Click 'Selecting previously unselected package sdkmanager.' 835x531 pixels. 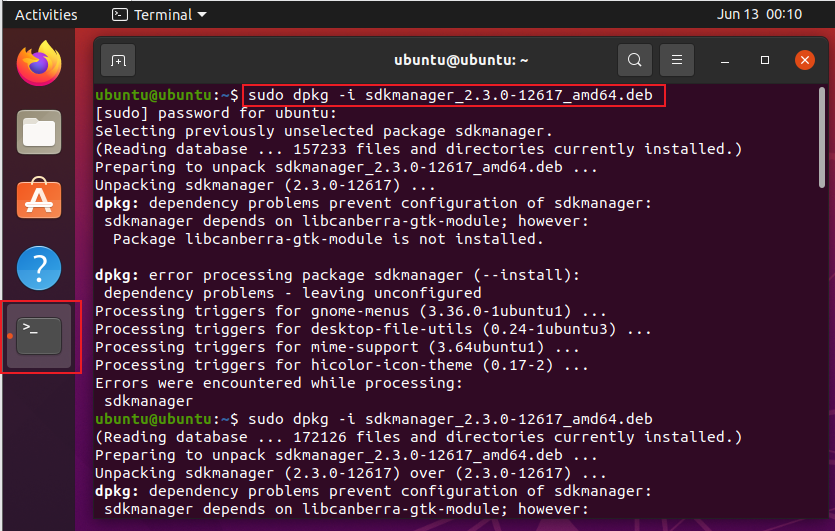324,131
